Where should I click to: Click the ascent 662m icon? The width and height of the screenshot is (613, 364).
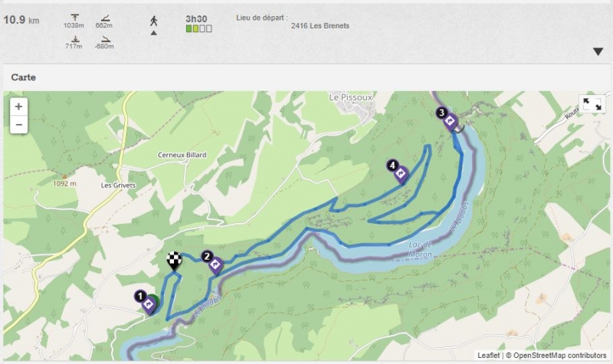(104, 18)
